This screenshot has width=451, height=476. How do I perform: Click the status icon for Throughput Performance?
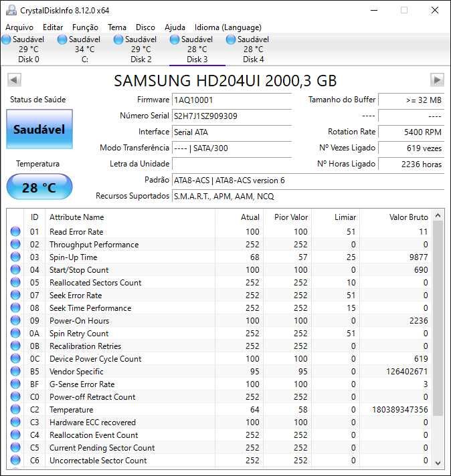coord(15,245)
